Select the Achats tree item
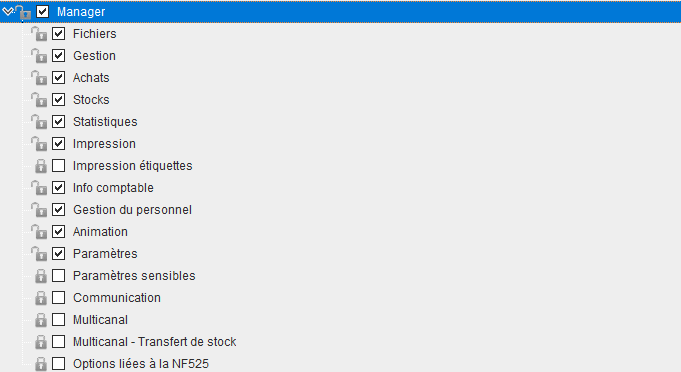 click(x=91, y=78)
